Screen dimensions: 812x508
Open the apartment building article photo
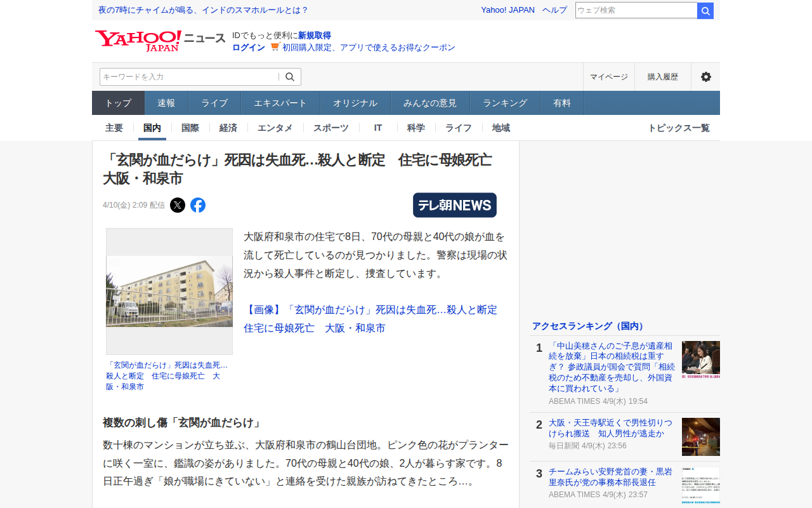(169, 291)
